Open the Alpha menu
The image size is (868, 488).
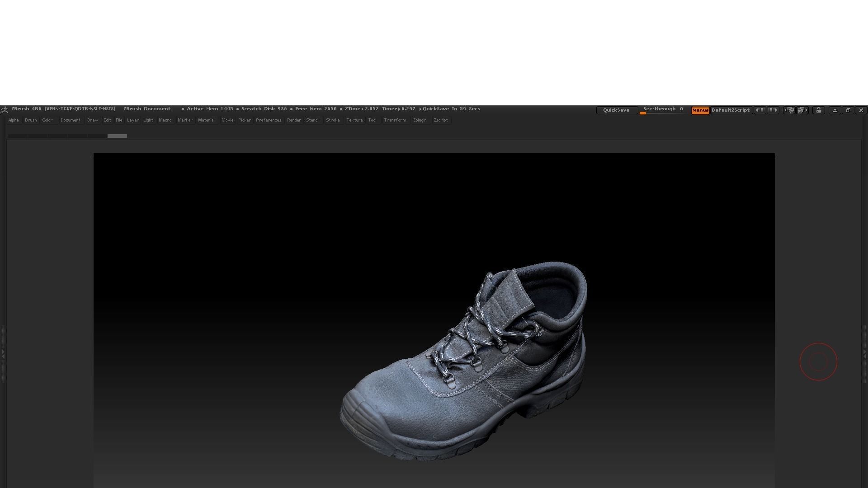click(x=14, y=120)
